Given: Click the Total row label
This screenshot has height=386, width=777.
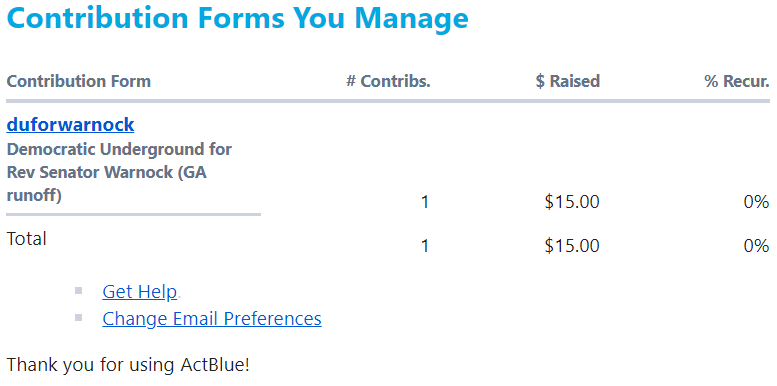Looking at the screenshot, I should coord(26,239).
